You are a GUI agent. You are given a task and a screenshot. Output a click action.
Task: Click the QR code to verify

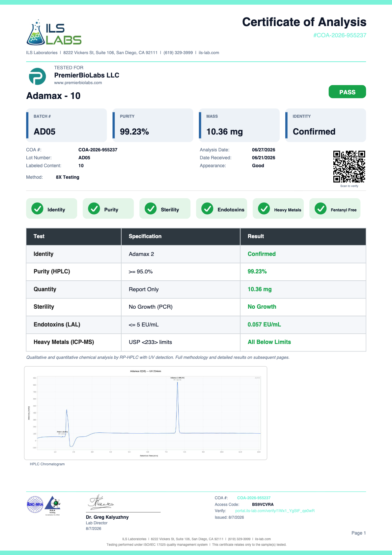[x=349, y=167]
